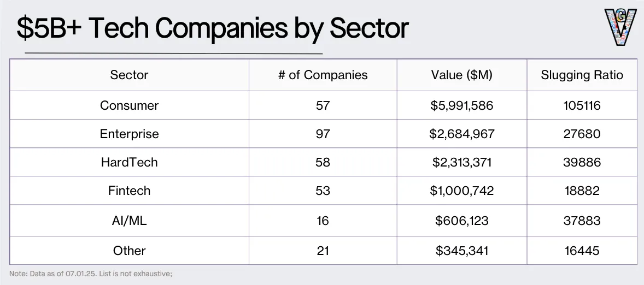Viewport: 644px width, 285px height.
Task: Click the 'Value ($M)' column header
Action: tap(461, 75)
